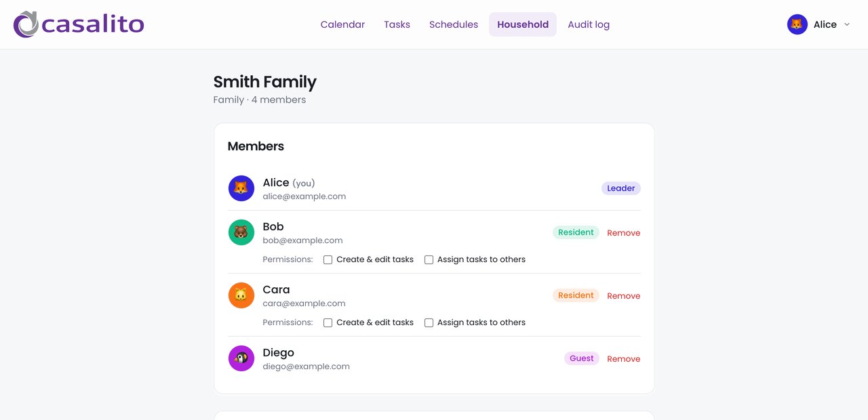Screen dimensions: 868x420
Task: Click the Members section heading
Action: click(256, 146)
